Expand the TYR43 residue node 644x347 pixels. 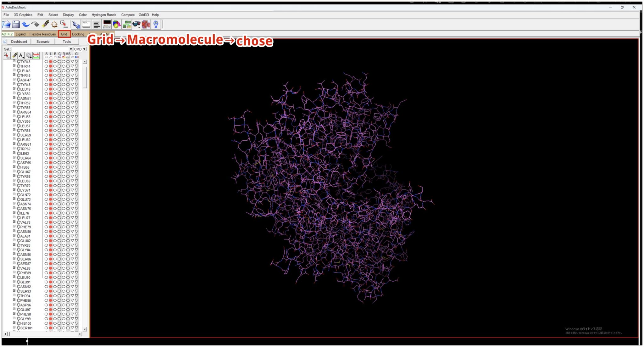pos(14,60)
